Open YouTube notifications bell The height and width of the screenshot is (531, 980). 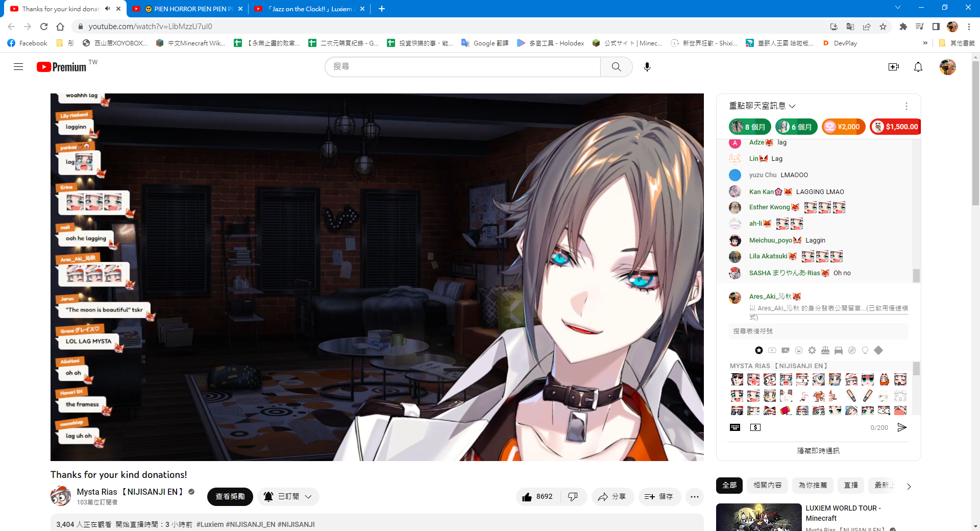click(918, 67)
